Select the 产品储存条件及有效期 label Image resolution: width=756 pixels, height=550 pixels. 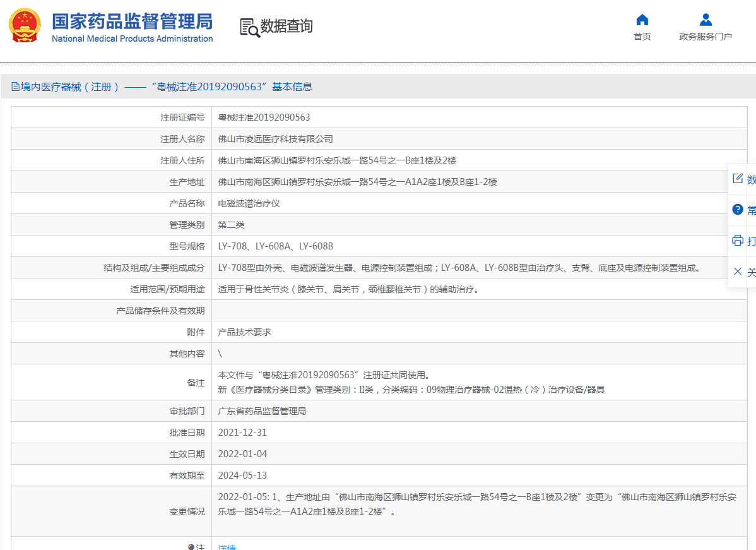pyautogui.click(x=160, y=311)
